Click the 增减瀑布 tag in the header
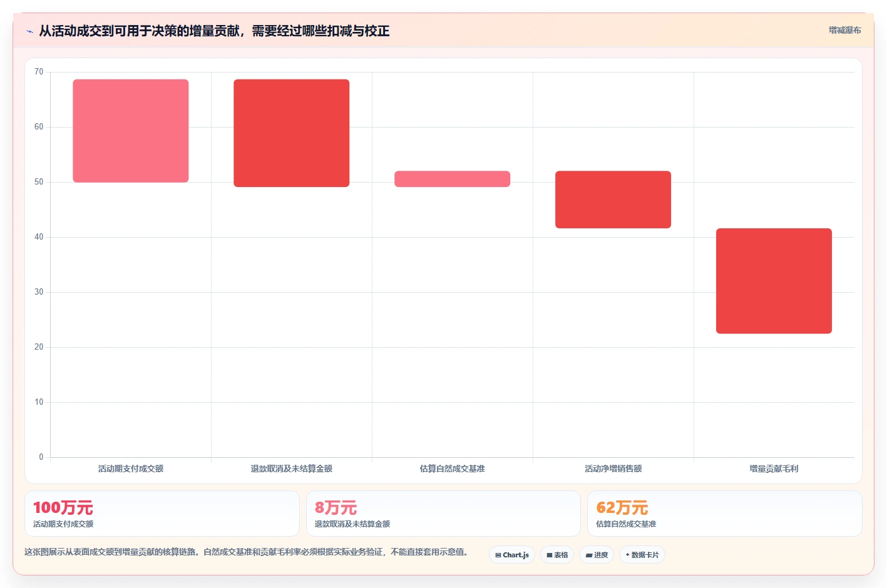 tap(845, 30)
